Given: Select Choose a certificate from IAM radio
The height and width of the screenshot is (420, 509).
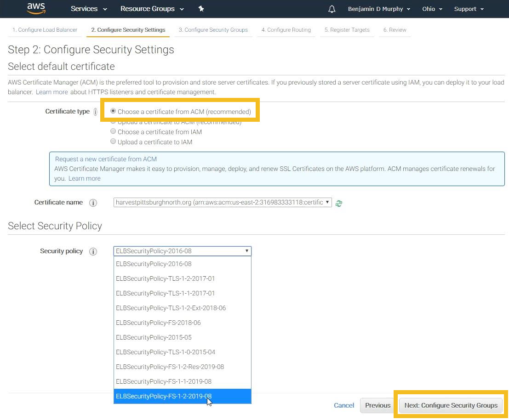Looking at the screenshot, I should [x=113, y=131].
